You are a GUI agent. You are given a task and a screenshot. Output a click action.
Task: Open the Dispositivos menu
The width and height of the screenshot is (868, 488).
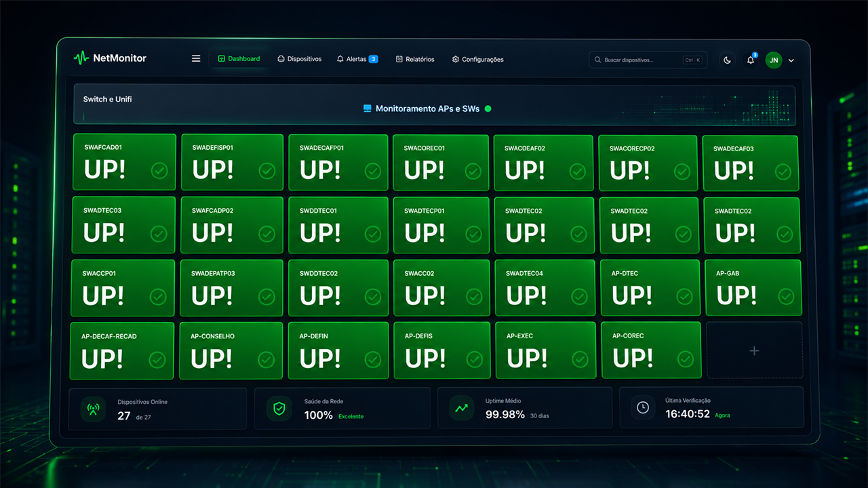pos(300,59)
